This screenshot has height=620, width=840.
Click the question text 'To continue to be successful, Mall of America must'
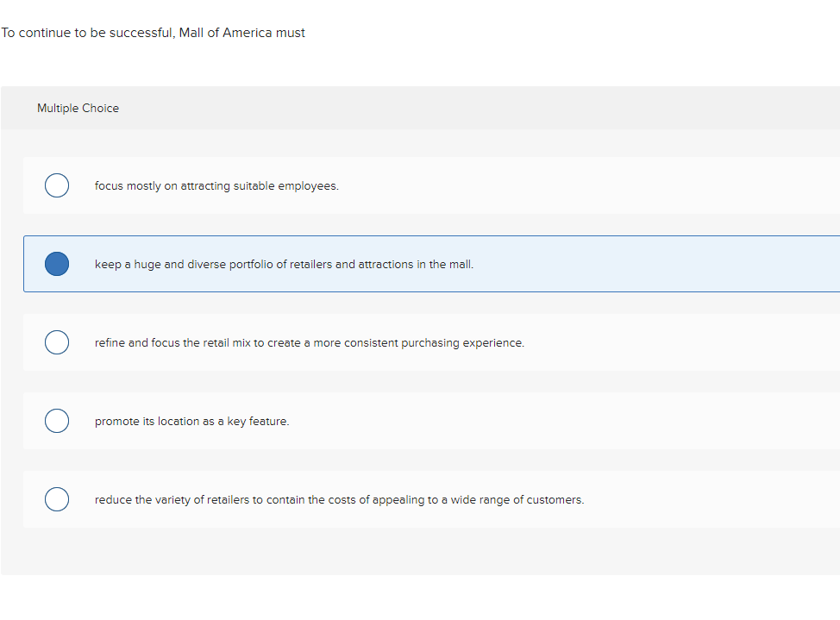(153, 33)
